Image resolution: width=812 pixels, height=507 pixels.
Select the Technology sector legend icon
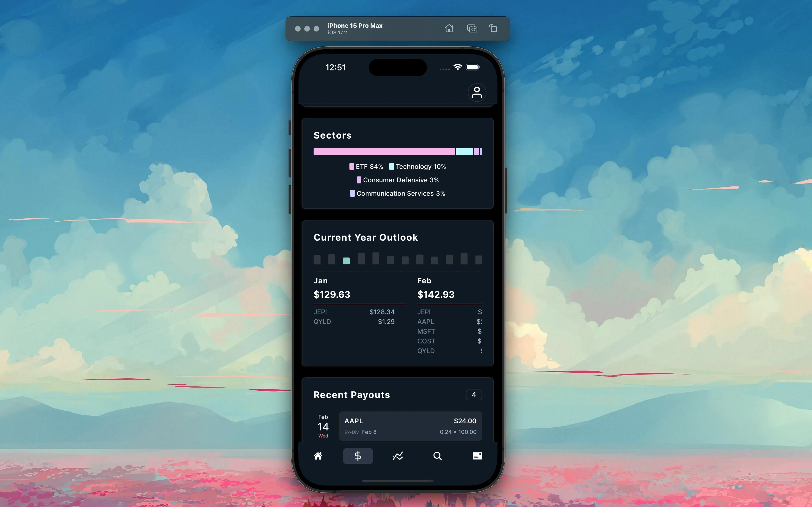(x=391, y=166)
